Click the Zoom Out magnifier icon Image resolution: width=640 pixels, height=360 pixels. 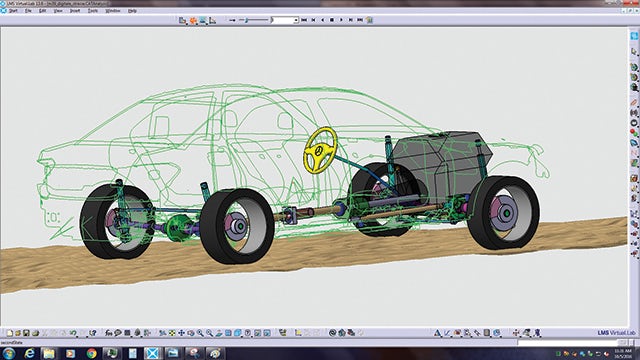click(x=209, y=333)
